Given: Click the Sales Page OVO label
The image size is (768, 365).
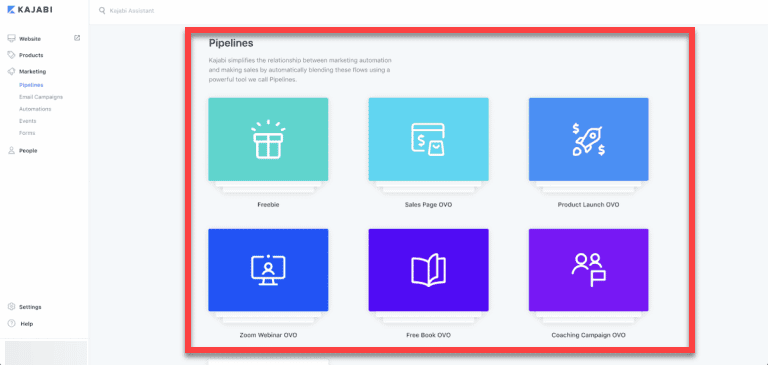Looking at the screenshot, I should coord(428,205).
